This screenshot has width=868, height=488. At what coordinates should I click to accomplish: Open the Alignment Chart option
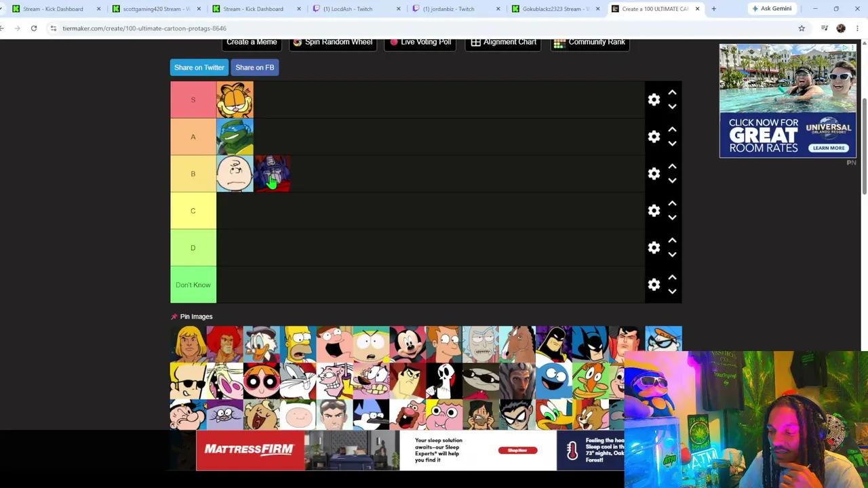[x=504, y=43]
